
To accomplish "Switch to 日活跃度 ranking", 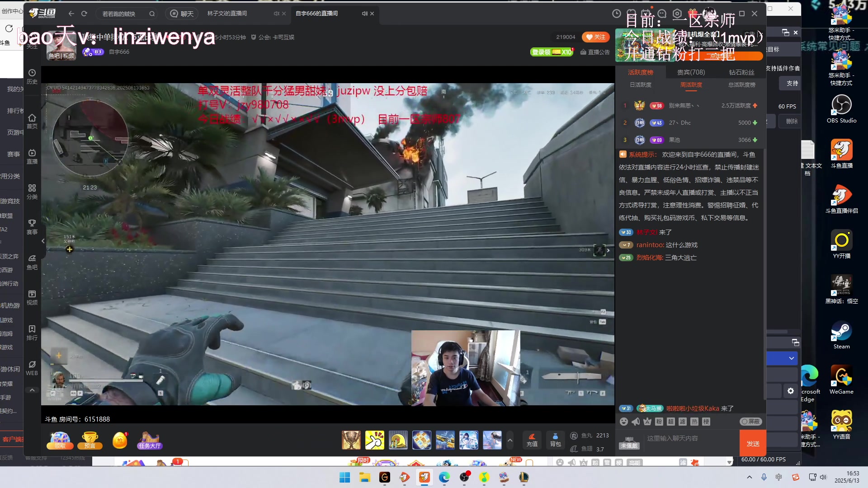I will [x=640, y=85].
